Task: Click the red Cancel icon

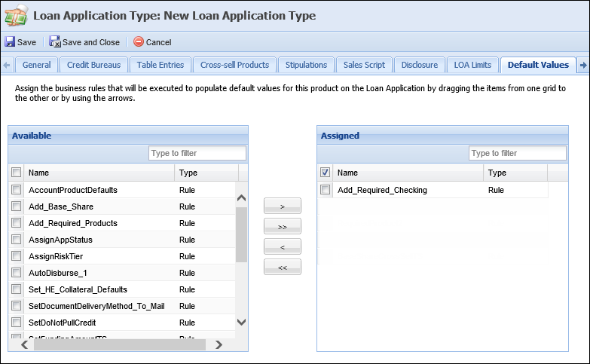Action: tap(139, 41)
